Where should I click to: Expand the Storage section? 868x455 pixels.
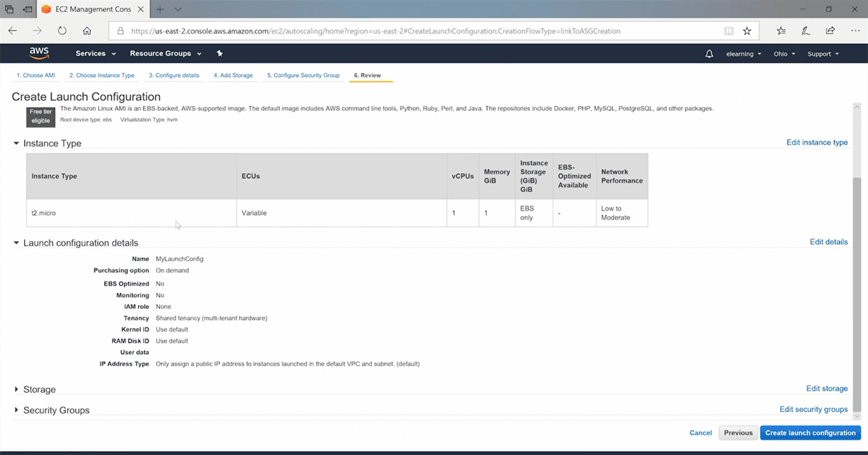[x=17, y=390]
